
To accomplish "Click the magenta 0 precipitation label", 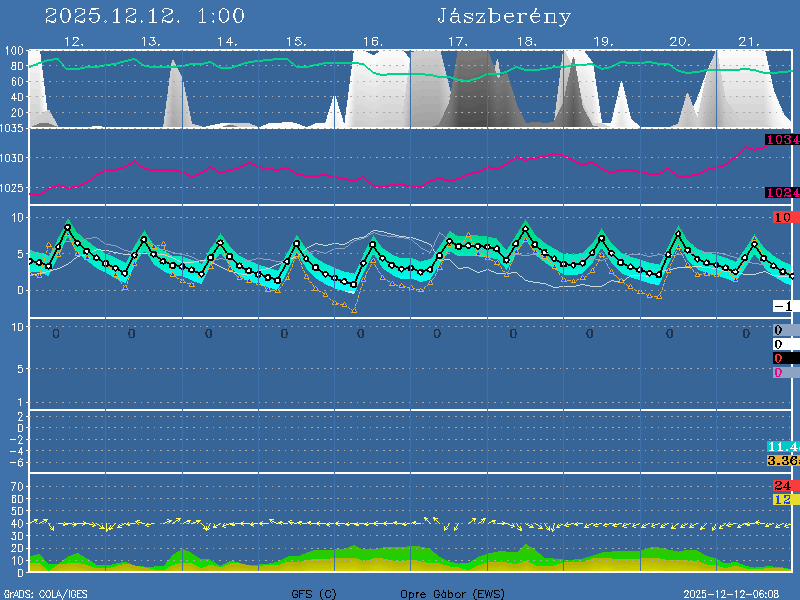I will (x=778, y=372).
